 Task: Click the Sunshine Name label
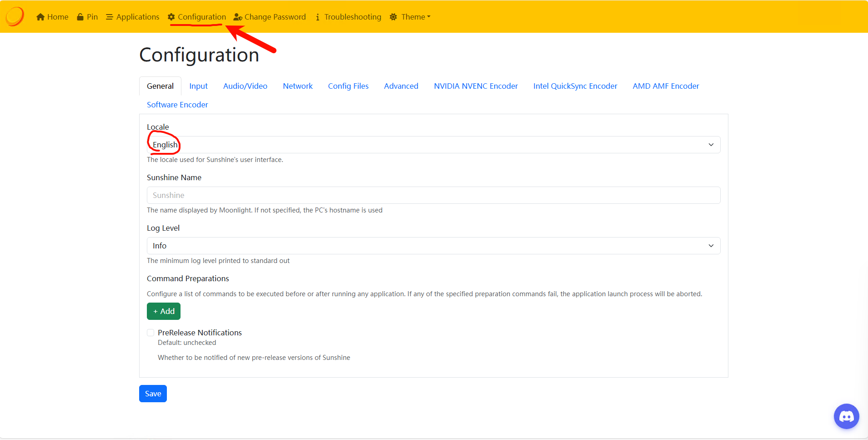click(x=174, y=177)
